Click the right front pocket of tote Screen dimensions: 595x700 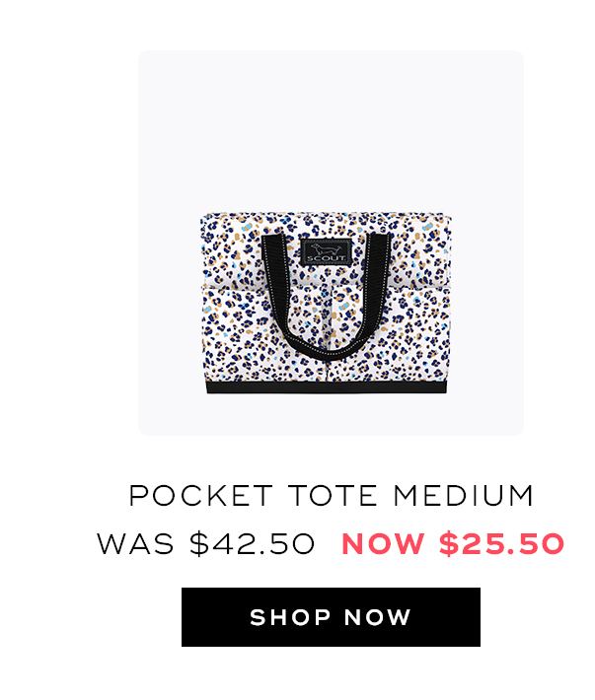point(413,335)
